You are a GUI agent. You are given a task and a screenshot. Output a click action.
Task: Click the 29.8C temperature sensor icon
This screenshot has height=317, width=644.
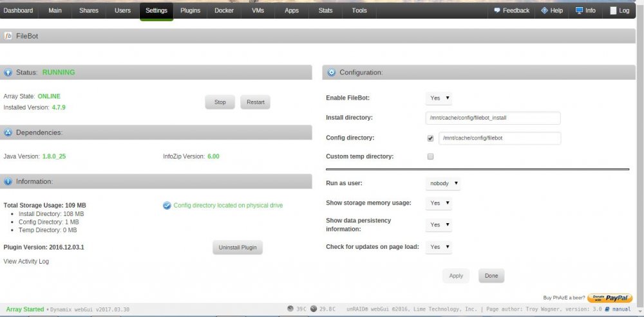[314, 309]
